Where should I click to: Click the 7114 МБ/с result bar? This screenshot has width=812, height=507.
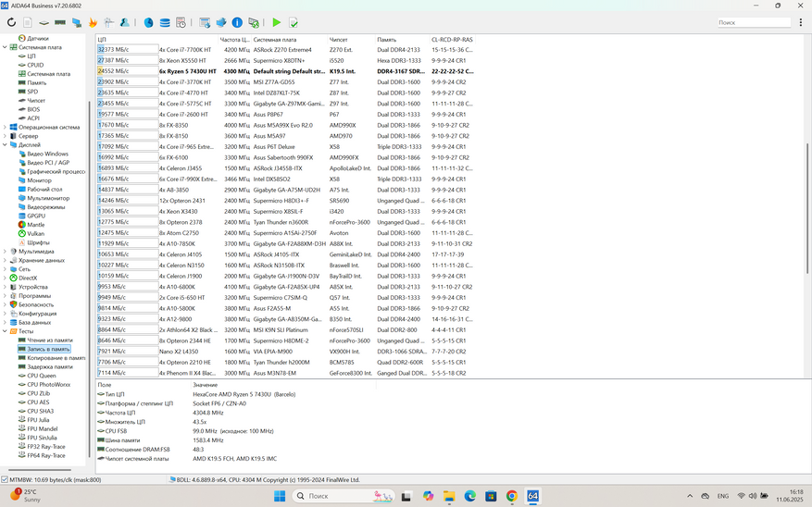[128, 373]
